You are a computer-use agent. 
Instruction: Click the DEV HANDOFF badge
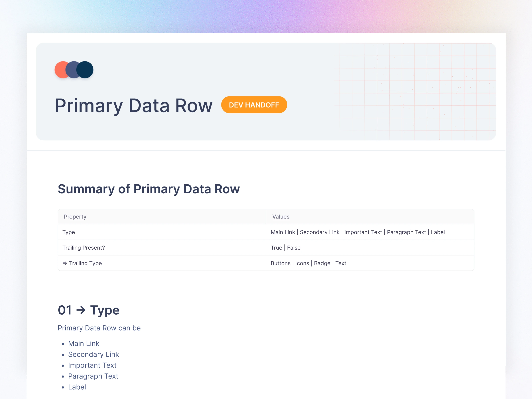click(254, 105)
